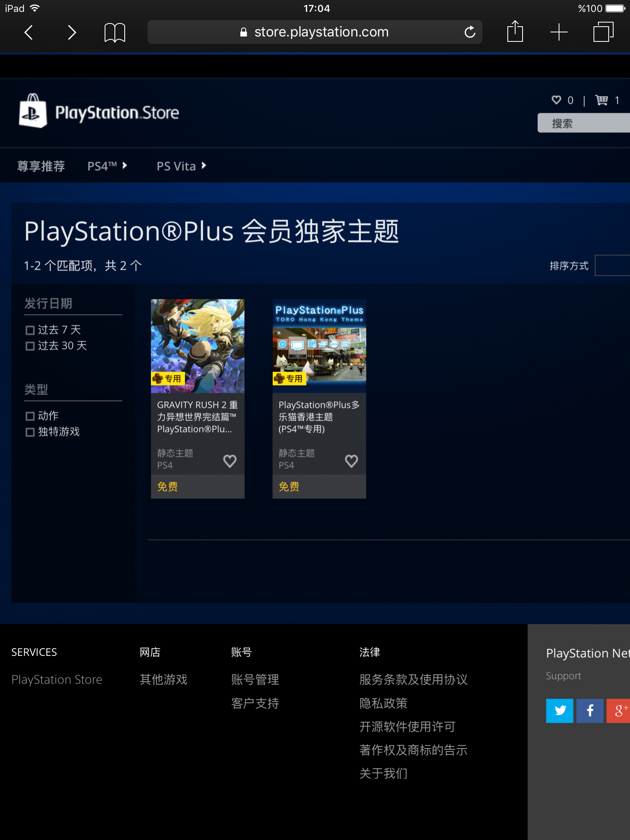Check the 过去 30 天 filter
The height and width of the screenshot is (840, 630).
30,346
